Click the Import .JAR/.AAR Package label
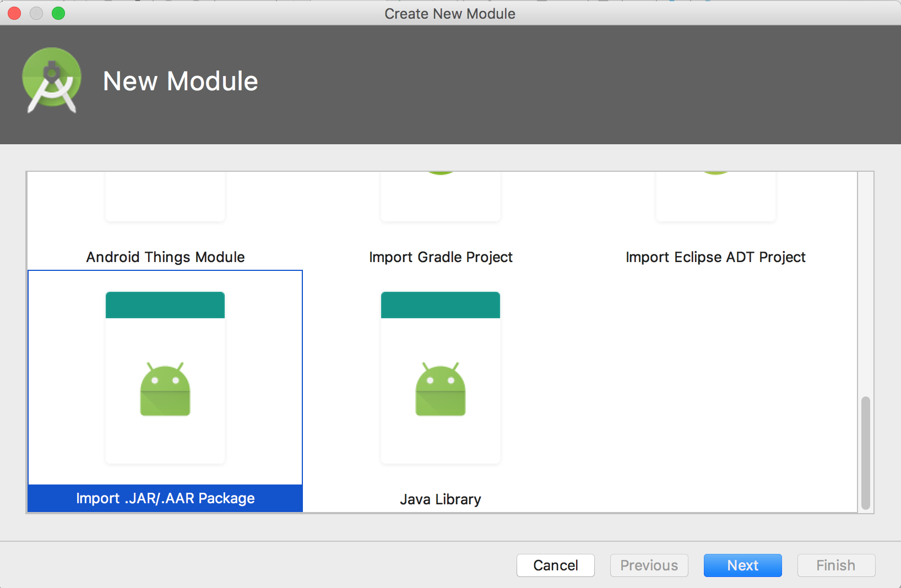The width and height of the screenshot is (901, 588). coord(165,498)
